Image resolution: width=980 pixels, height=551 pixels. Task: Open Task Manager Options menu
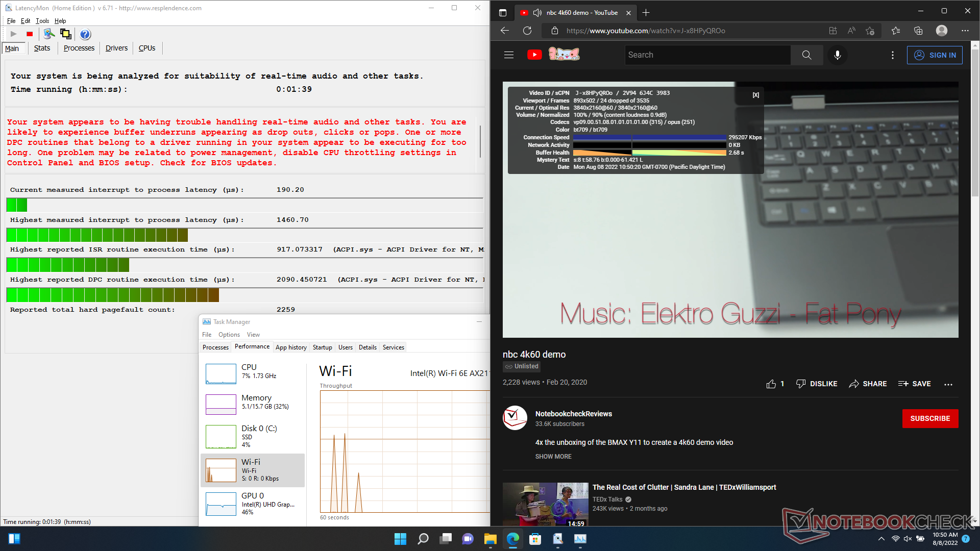pyautogui.click(x=229, y=335)
